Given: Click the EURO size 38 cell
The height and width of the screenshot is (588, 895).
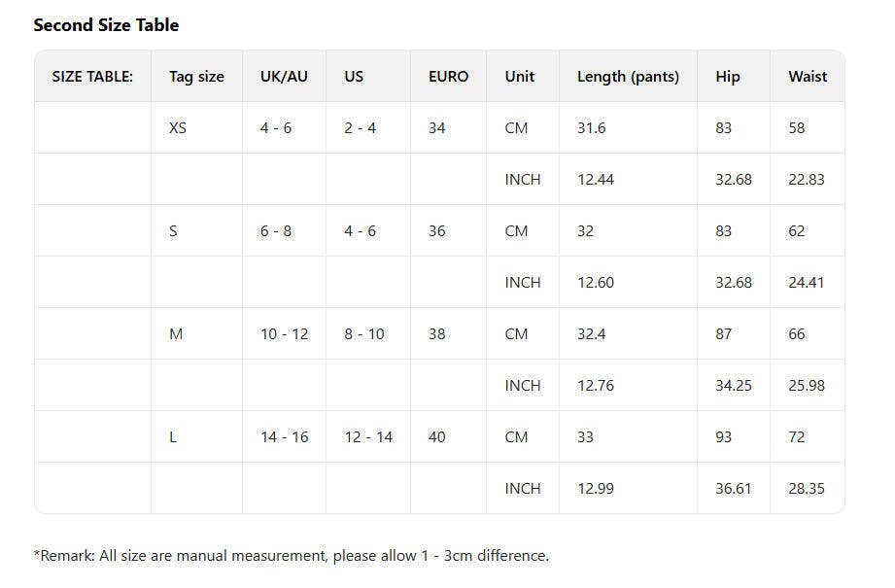Looking at the screenshot, I should click(x=437, y=334).
